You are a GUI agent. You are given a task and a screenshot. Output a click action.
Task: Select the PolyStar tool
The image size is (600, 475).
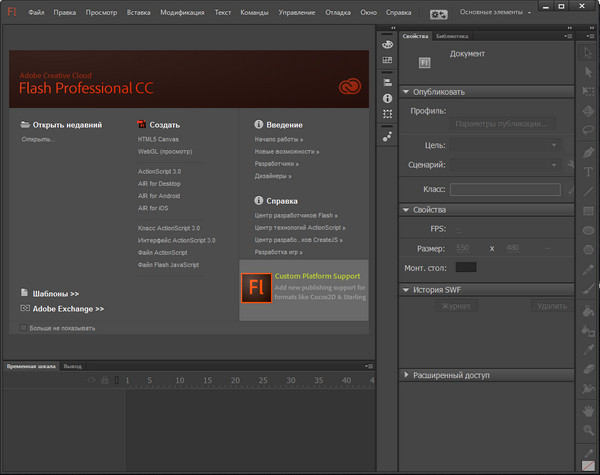[x=588, y=250]
